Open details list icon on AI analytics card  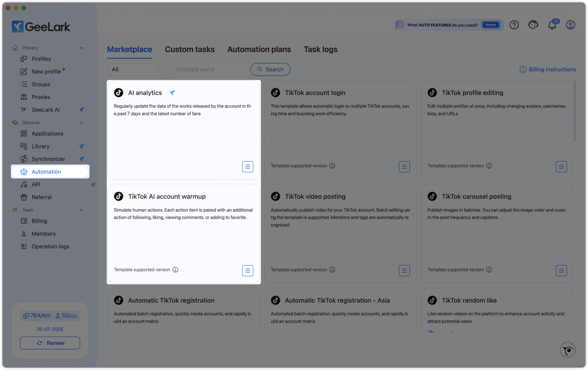[x=247, y=166]
